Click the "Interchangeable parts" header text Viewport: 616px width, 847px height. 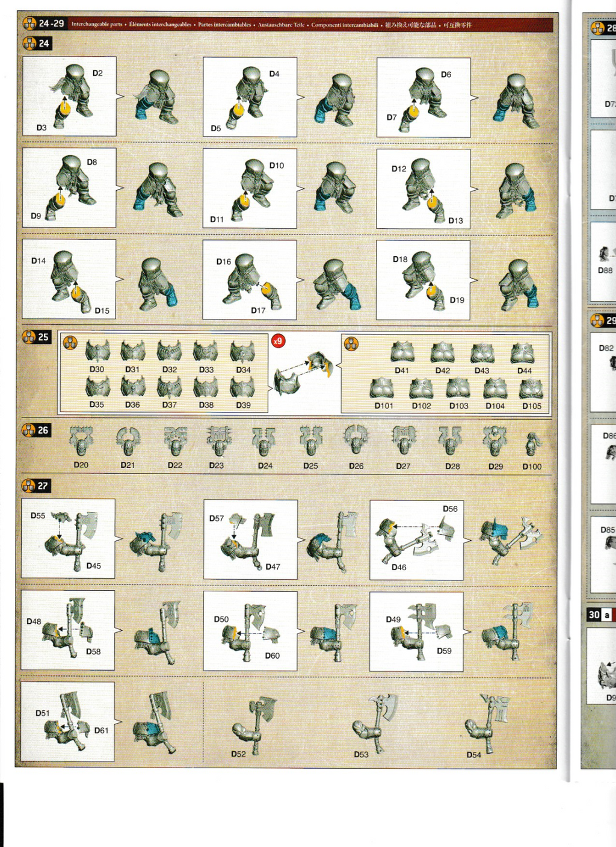pyautogui.click(x=97, y=25)
